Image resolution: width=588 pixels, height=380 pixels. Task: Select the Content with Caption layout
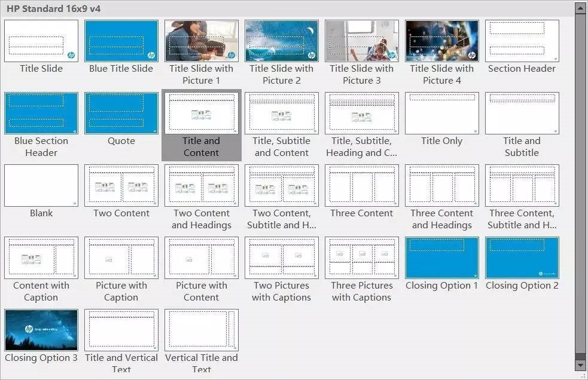pyautogui.click(x=41, y=258)
